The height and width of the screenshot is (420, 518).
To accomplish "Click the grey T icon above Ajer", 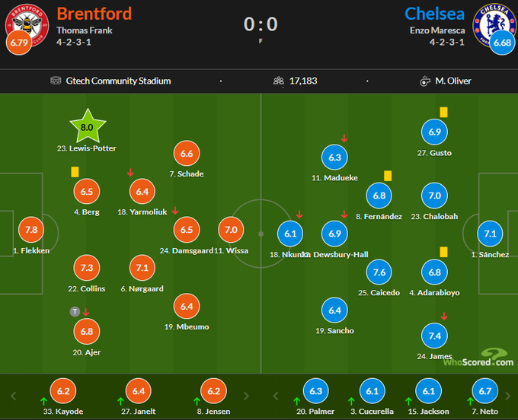I will pyautogui.click(x=75, y=311).
